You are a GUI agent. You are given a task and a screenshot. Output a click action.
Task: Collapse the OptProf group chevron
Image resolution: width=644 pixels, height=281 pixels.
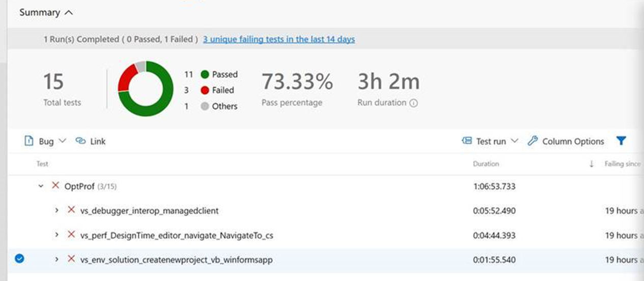pyautogui.click(x=41, y=187)
